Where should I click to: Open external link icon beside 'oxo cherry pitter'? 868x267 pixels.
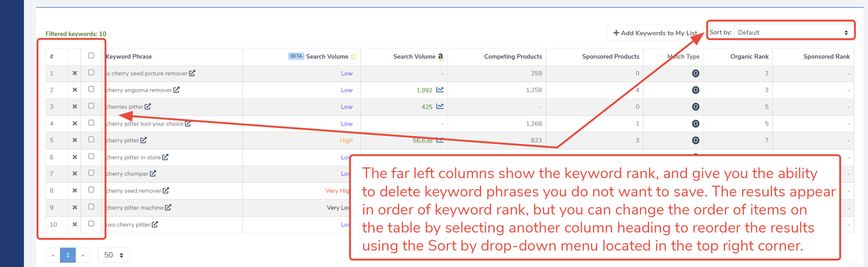(x=155, y=224)
